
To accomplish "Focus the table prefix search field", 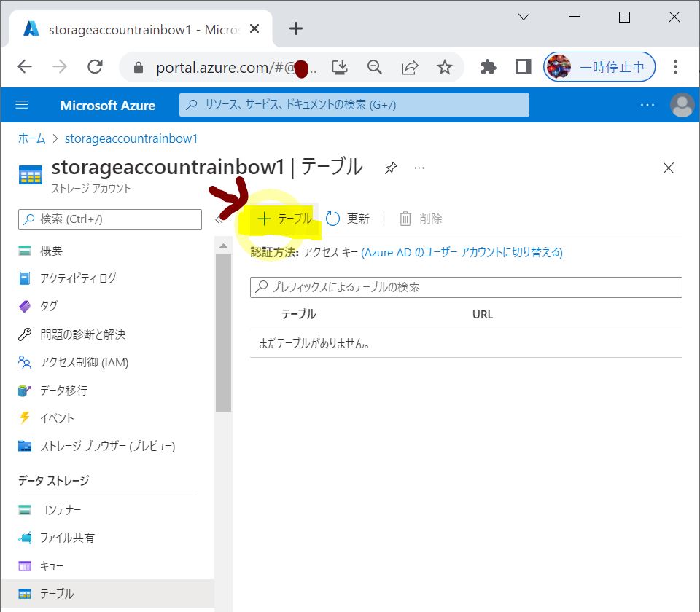I will pos(466,287).
